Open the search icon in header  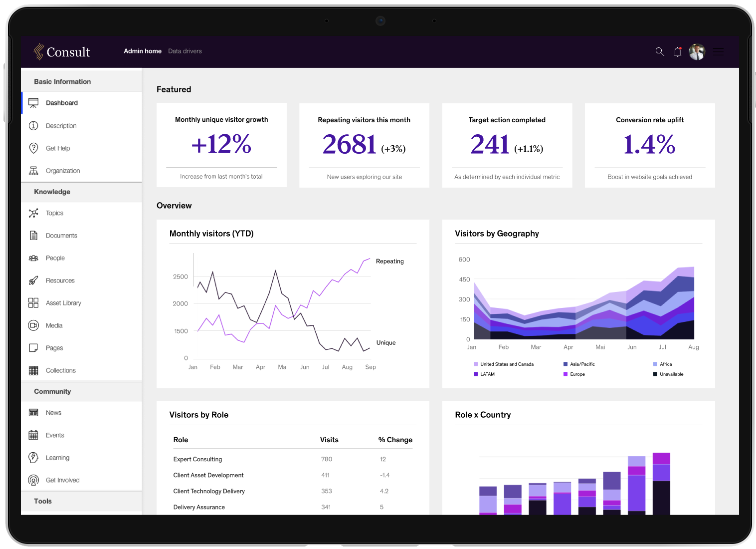660,51
